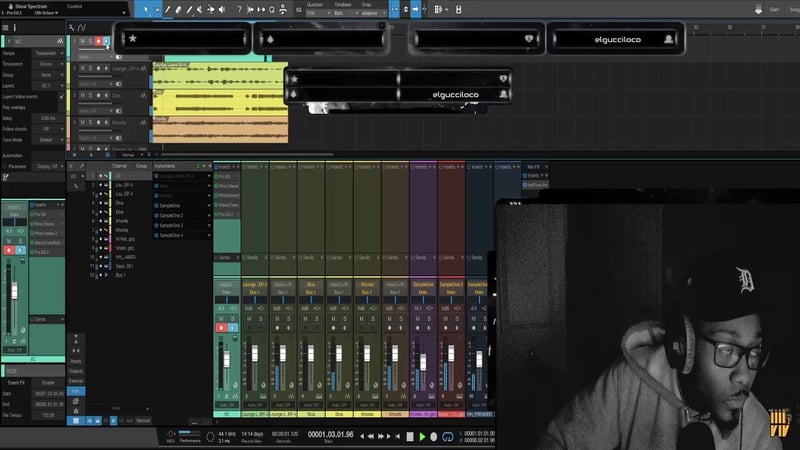
Task: Toggle the highlighted Autoscroll icon
Action: pos(416,9)
